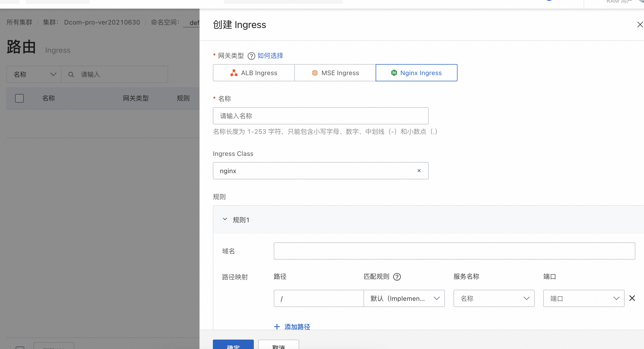Select the Nginx Ingress gateway type
Image resolution: width=644 pixels, height=349 pixels.
click(416, 73)
